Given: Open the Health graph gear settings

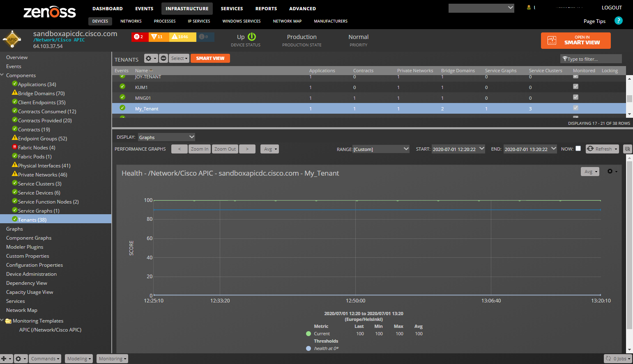Looking at the screenshot, I should click(x=612, y=171).
